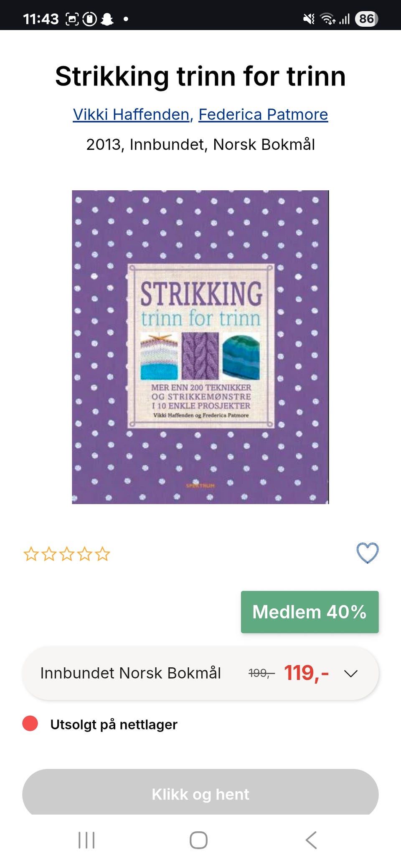Tap the red Utsolgt stock status dot
Image resolution: width=401 pixels, height=868 pixels.
click(x=30, y=724)
